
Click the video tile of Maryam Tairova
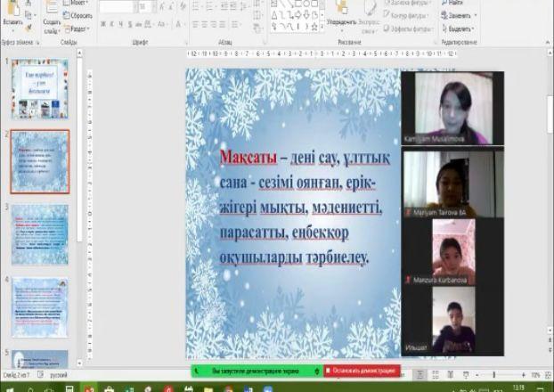point(453,184)
